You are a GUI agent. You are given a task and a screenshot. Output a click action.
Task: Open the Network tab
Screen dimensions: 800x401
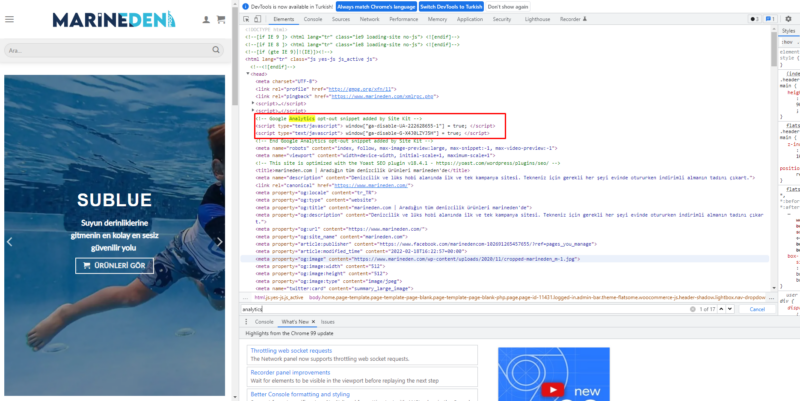point(369,19)
